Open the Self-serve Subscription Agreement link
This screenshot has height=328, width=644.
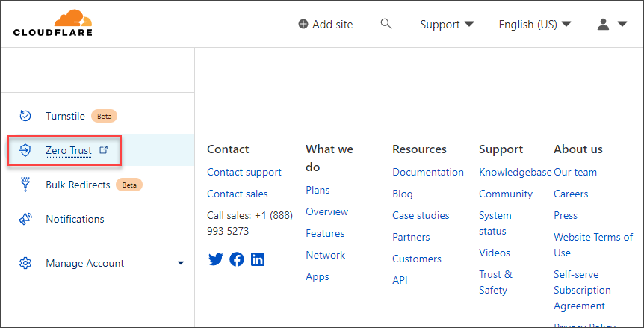[x=582, y=290]
